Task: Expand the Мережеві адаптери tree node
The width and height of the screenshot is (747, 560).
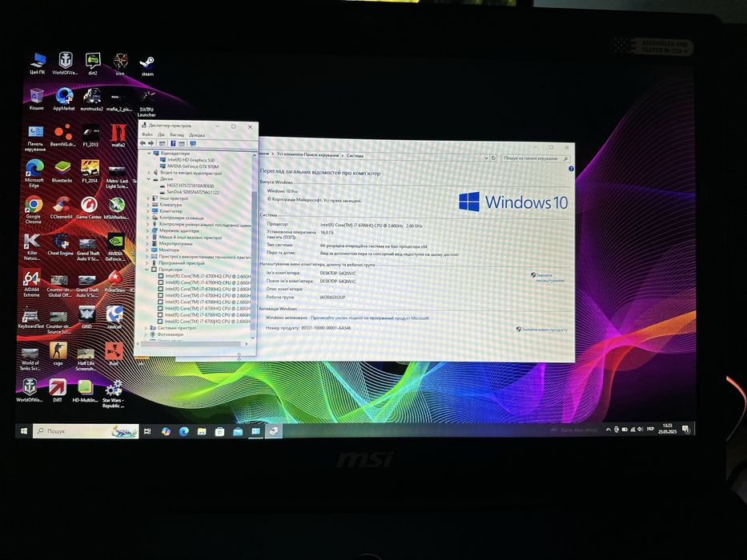Action: coord(147,230)
